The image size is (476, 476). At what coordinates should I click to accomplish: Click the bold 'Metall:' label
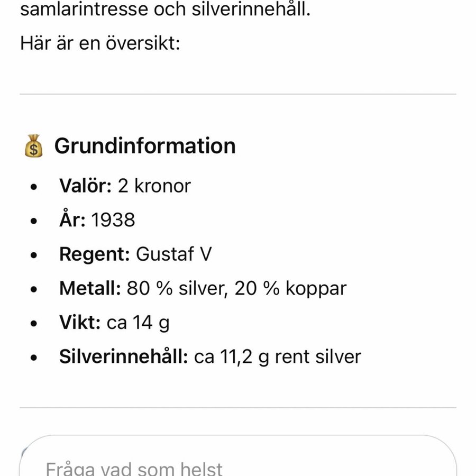(x=90, y=288)
